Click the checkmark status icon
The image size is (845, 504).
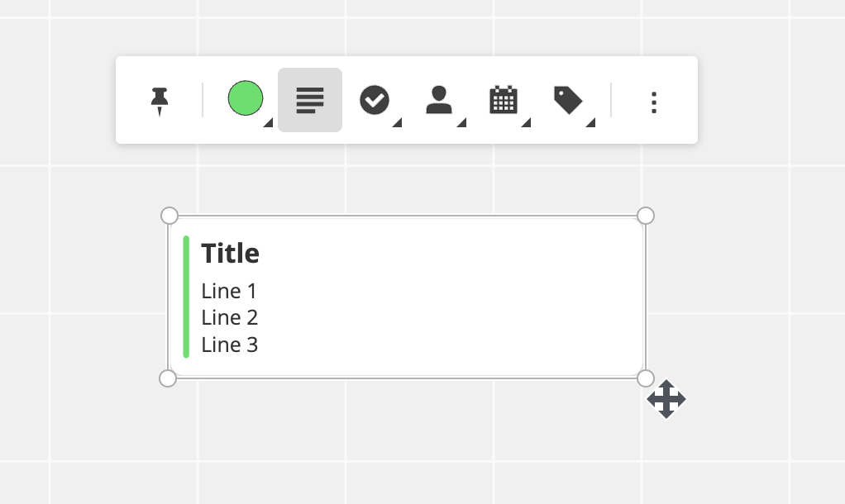(374, 100)
